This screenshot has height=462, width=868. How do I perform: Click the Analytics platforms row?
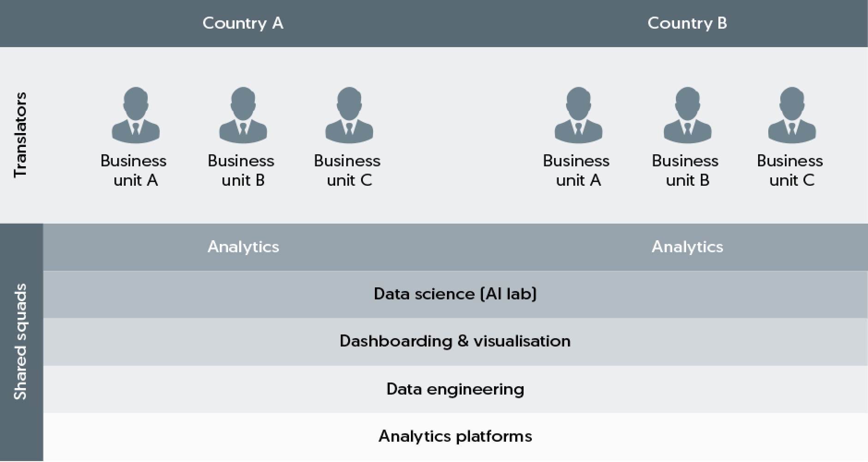pyautogui.click(x=455, y=436)
